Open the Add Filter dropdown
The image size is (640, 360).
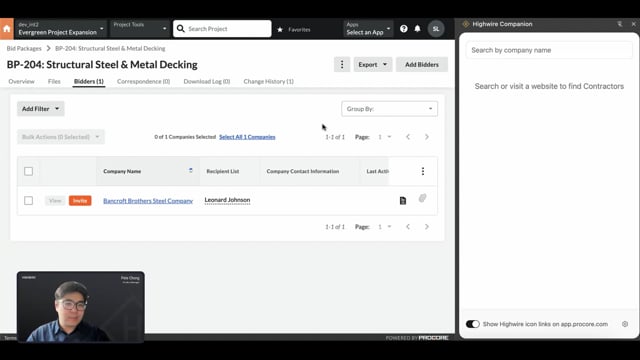click(x=40, y=109)
